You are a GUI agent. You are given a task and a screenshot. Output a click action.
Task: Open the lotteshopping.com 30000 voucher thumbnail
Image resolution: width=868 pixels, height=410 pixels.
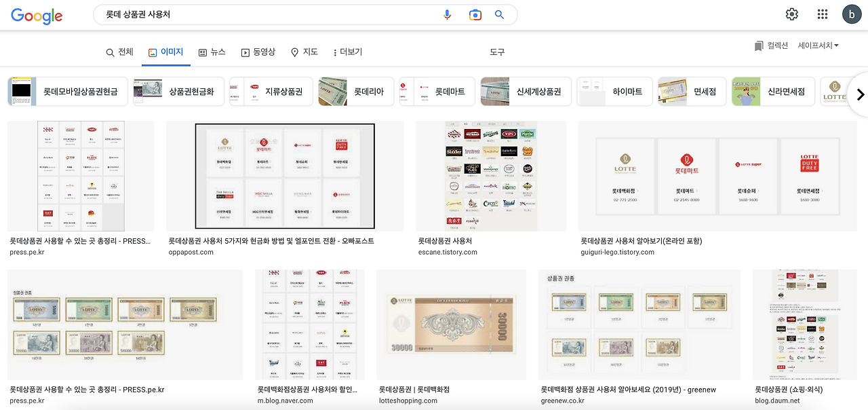[451, 324]
